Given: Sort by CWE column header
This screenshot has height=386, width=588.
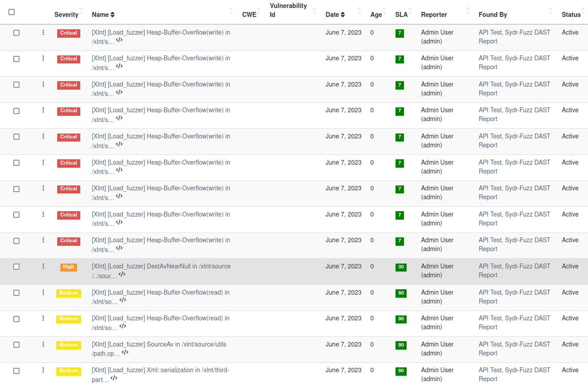Looking at the screenshot, I should (249, 15).
